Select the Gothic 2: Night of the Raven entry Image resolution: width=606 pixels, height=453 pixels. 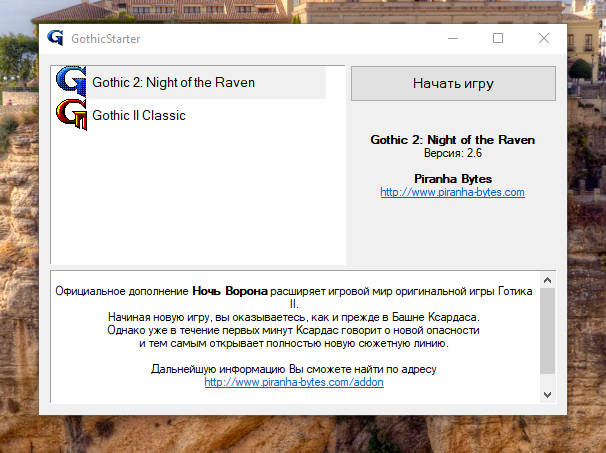(x=191, y=82)
